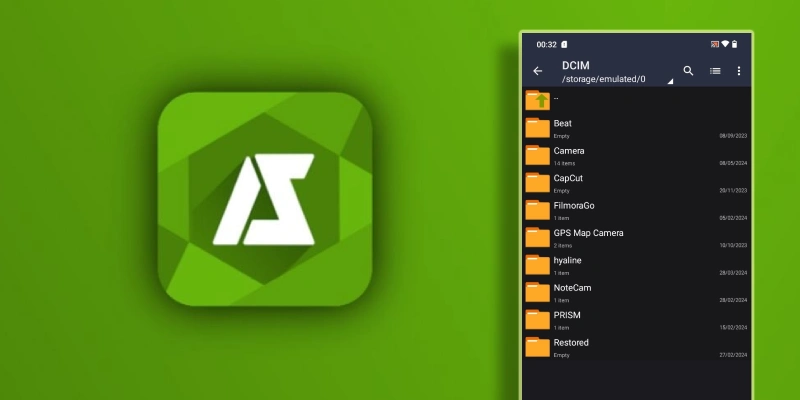Click the 2 items label under GPS Map Camera
Screen dimensions: 800x400
point(563,245)
